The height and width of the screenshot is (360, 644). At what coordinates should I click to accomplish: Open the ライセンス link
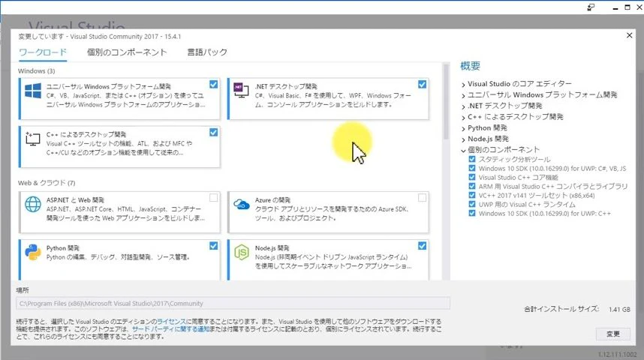171,322
